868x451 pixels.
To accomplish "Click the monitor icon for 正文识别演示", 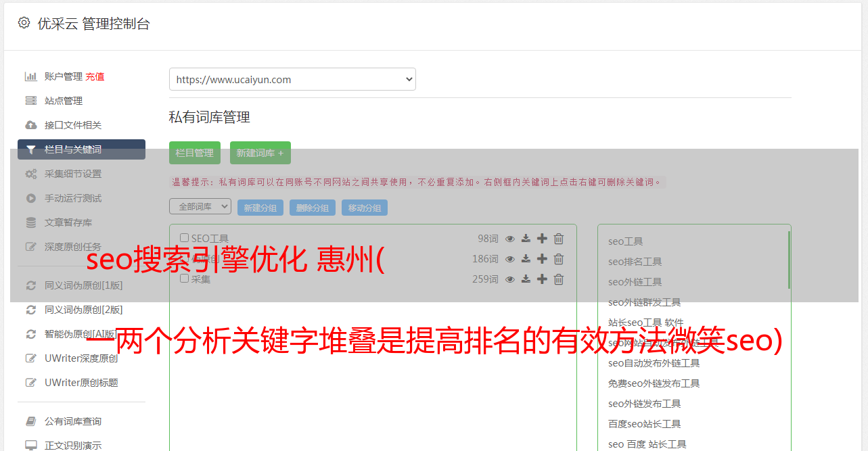I will pyautogui.click(x=30, y=446).
